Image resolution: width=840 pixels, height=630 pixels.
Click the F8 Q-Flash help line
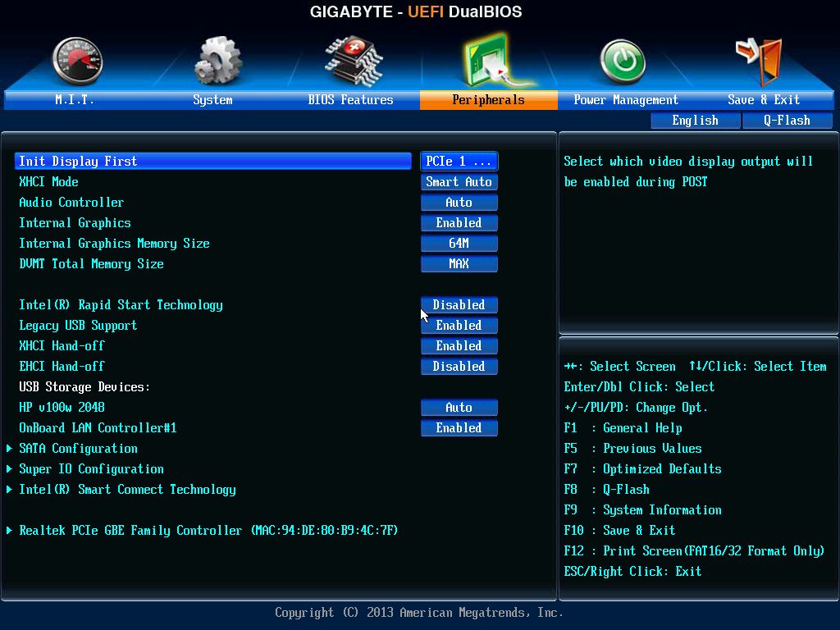(x=607, y=490)
